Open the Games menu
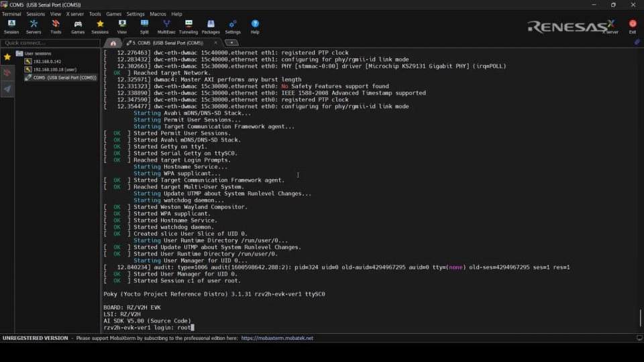This screenshot has height=362, width=644. (114, 14)
